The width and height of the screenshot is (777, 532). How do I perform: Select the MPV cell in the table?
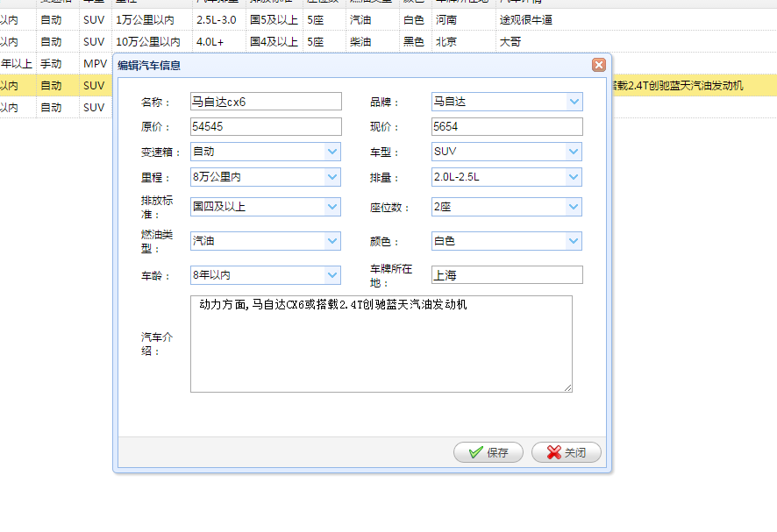pyautogui.click(x=95, y=63)
